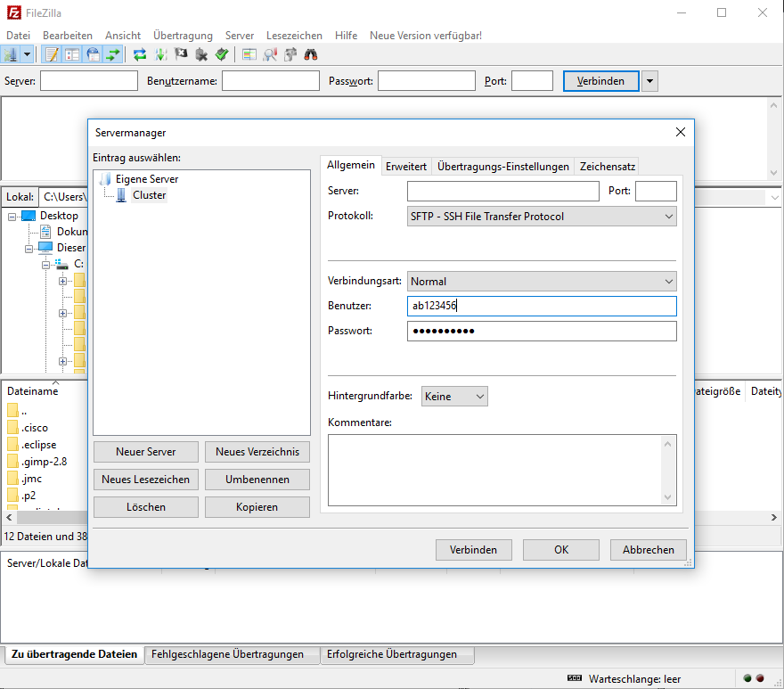Open the Hintergrundfarbe dropdown
This screenshot has width=784, height=689.
click(x=454, y=396)
